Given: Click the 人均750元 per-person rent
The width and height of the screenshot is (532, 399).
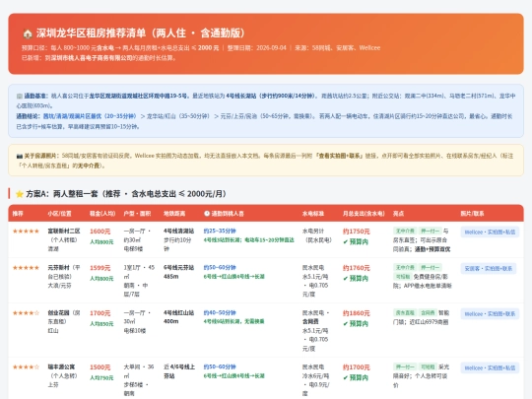Looking at the screenshot, I should coord(101,377).
